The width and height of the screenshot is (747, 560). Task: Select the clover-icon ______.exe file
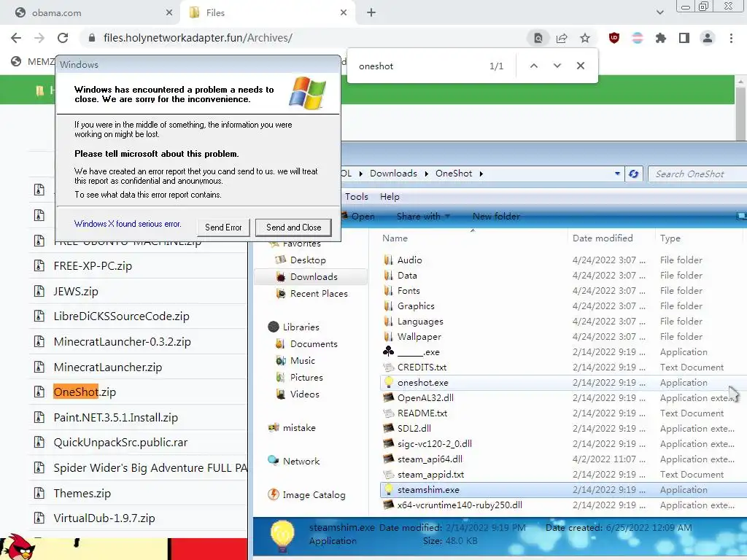[x=419, y=352]
